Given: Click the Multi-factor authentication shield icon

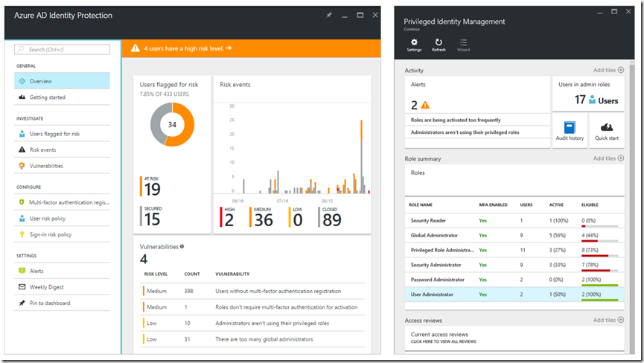Looking at the screenshot, I should coord(22,202).
